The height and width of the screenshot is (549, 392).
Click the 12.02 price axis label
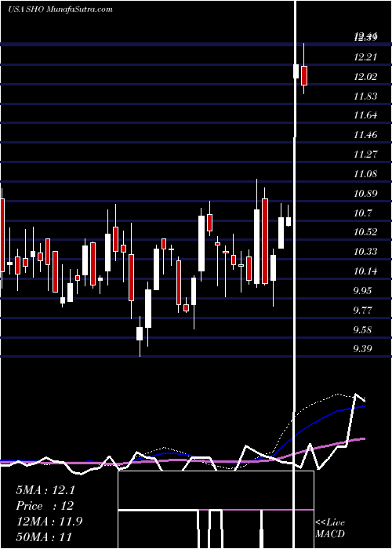[365, 77]
